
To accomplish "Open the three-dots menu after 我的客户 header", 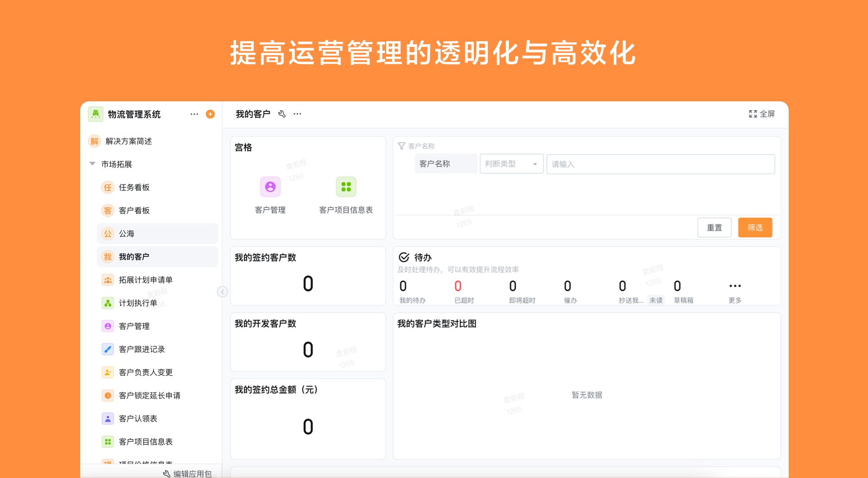I will [x=298, y=114].
